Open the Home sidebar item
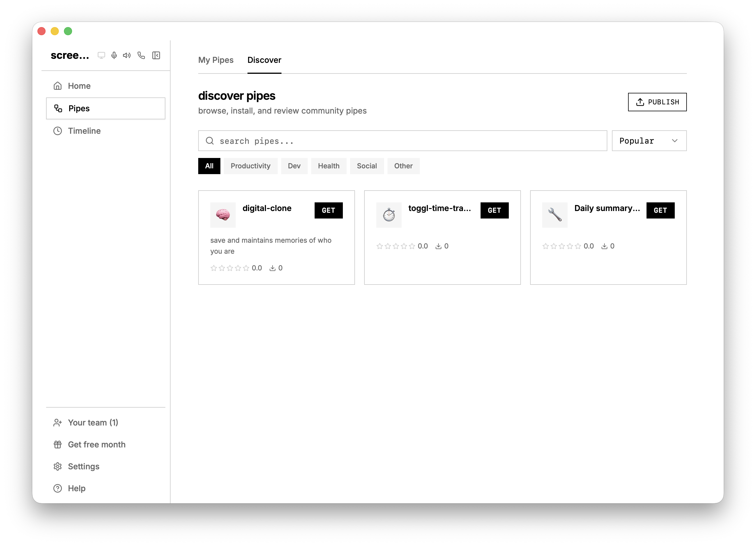This screenshot has width=756, height=546. 79,86
